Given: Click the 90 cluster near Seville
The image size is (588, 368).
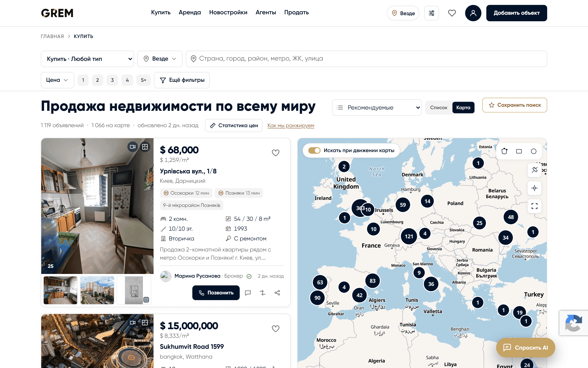Looking at the screenshot, I should (x=317, y=298).
